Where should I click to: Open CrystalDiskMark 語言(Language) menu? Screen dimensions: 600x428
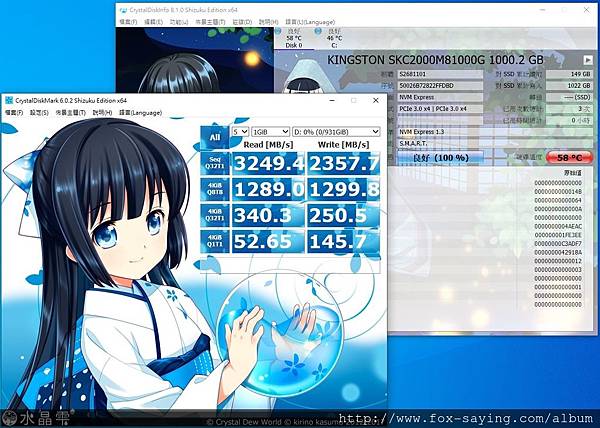[x=140, y=113]
